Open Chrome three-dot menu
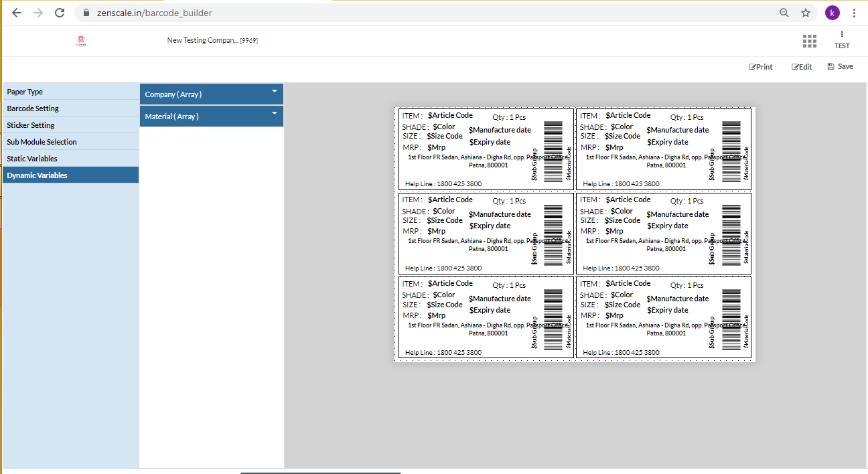The width and height of the screenshot is (868, 474). [x=854, y=13]
